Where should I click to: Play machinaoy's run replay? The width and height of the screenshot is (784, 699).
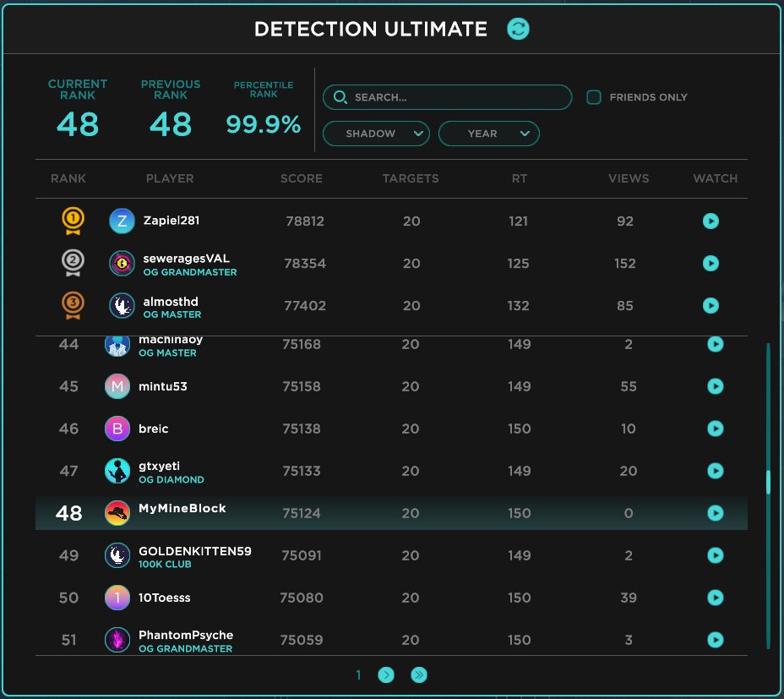(715, 344)
